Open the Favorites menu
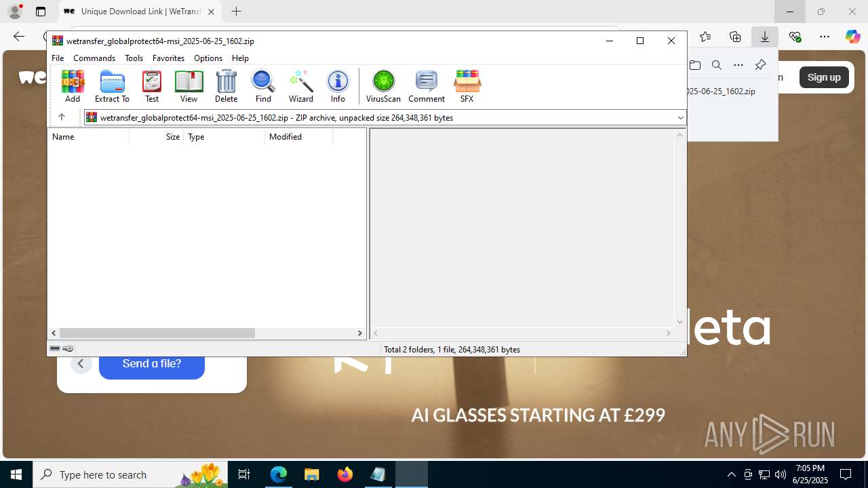Viewport: 868px width, 488px height. [168, 58]
